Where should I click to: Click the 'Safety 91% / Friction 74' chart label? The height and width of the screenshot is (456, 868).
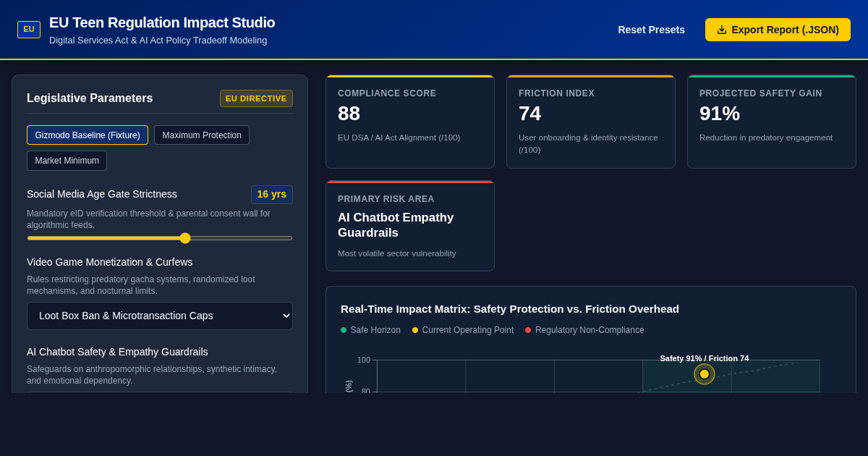705,358
